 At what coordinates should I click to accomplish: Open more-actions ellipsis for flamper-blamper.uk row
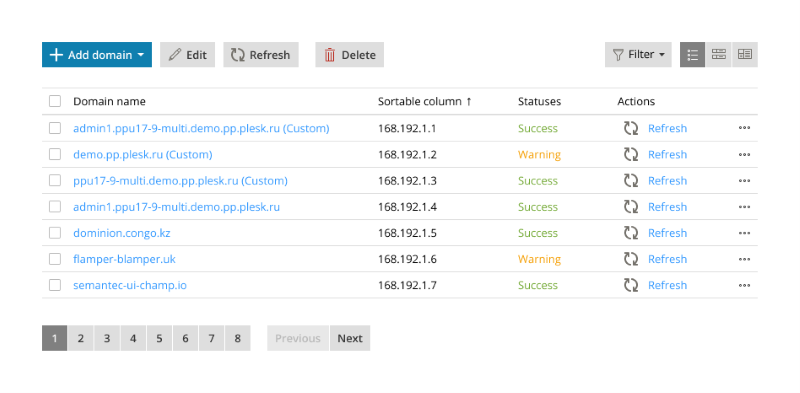pyautogui.click(x=744, y=259)
